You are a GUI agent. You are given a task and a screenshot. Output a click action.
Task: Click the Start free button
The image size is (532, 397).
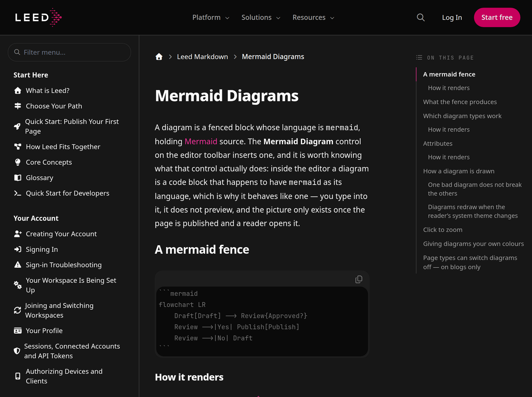pyautogui.click(x=497, y=17)
